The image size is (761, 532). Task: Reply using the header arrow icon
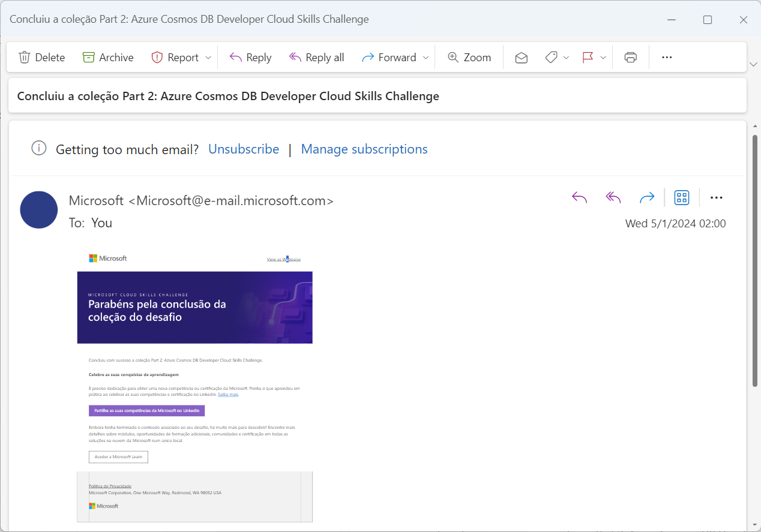click(579, 197)
